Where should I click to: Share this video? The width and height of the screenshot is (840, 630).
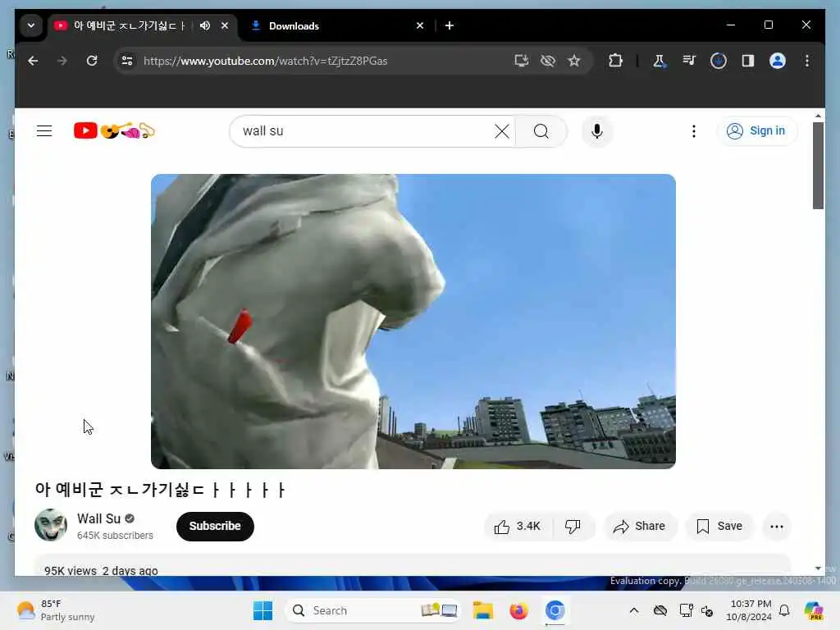click(640, 527)
